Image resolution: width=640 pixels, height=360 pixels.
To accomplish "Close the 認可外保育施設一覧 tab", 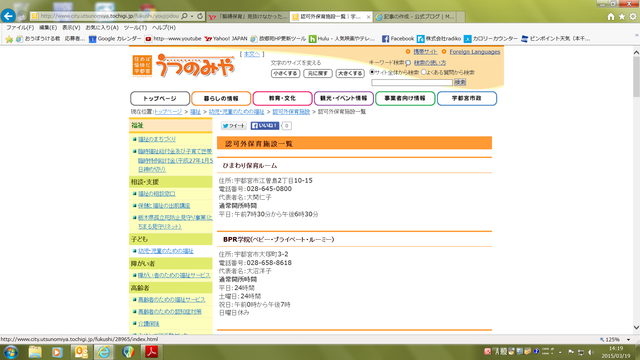I will pyautogui.click(x=368, y=17).
